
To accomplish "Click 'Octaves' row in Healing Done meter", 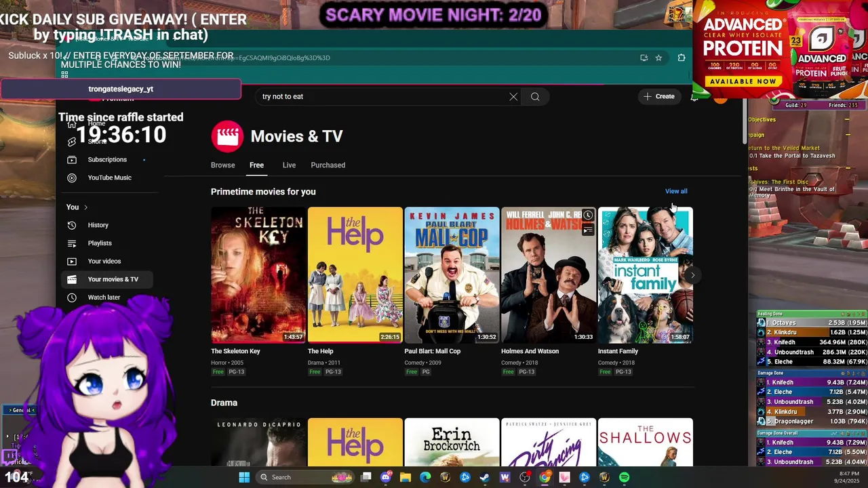I will [x=812, y=323].
